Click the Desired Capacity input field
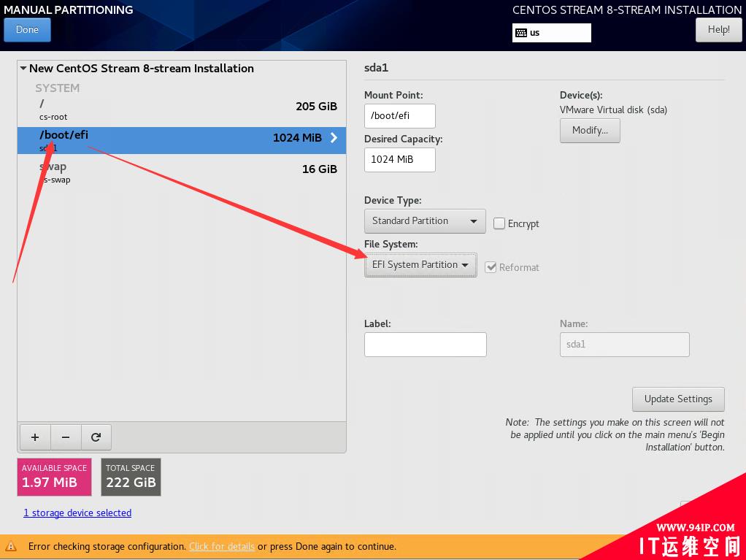The image size is (746, 560). tap(400, 160)
